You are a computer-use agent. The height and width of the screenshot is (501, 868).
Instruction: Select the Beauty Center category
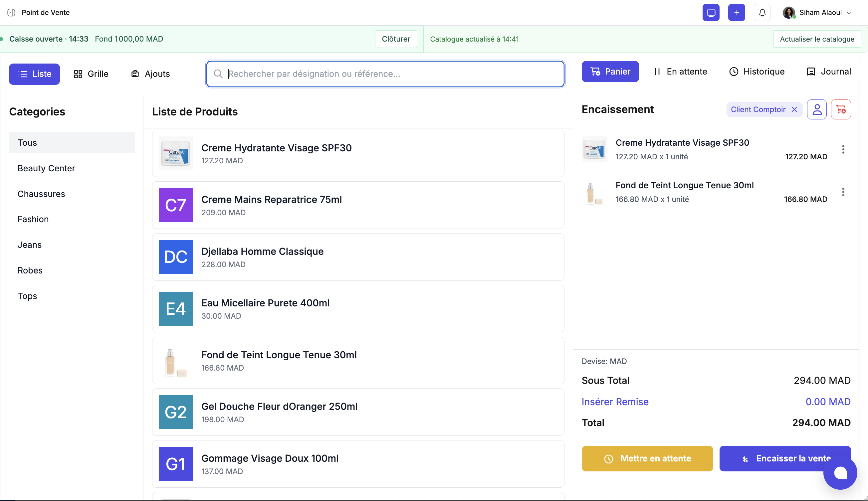(x=72, y=168)
